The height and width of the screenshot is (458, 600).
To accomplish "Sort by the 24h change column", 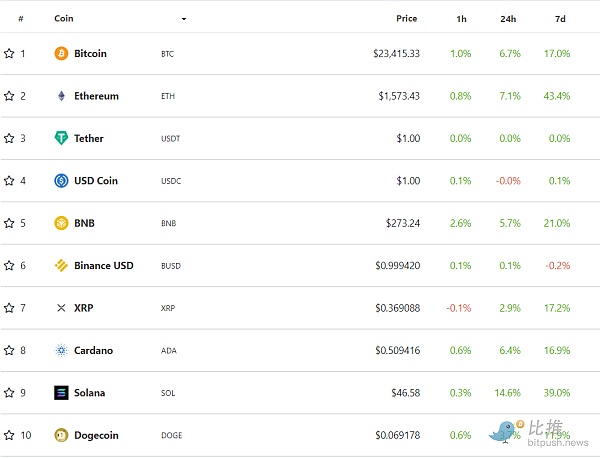I will (508, 18).
